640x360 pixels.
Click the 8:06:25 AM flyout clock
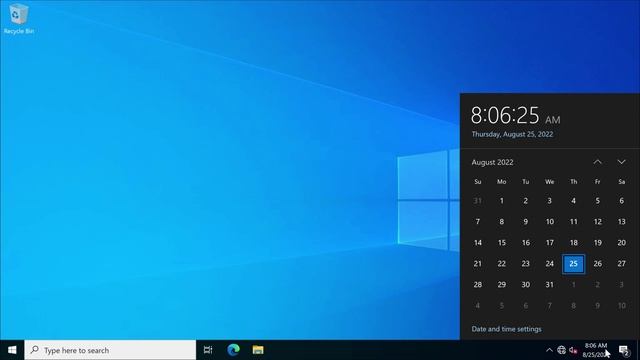click(x=516, y=115)
